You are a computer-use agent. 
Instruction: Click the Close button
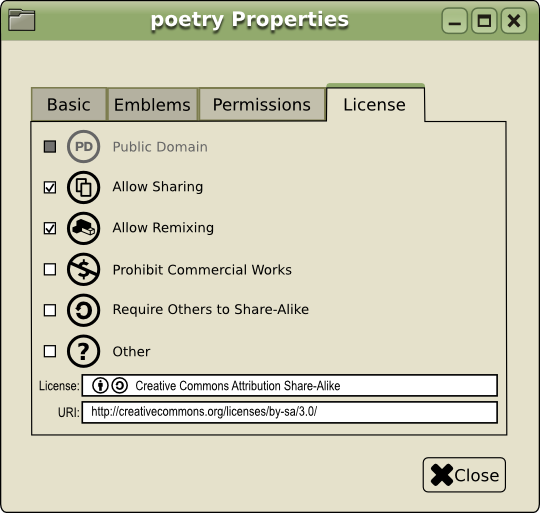point(464,475)
